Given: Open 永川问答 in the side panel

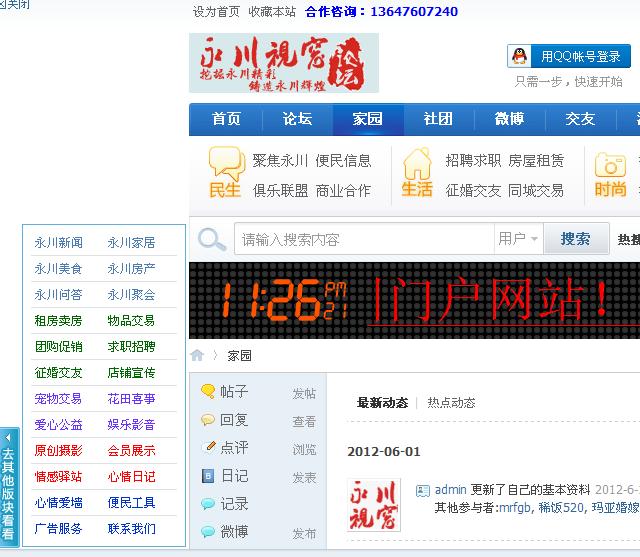Looking at the screenshot, I should coord(58,295).
